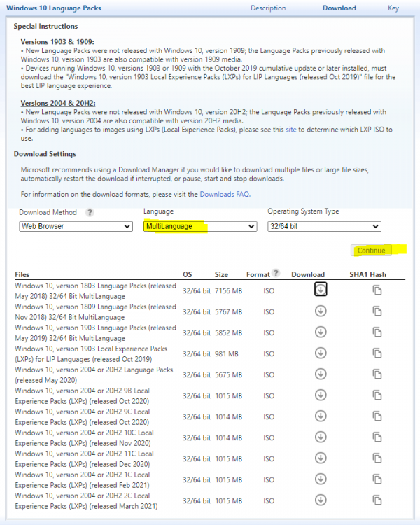Download 2004 or 20H2 9C LXPs ISO
Viewport: 420px width, 525px height.
321,416
